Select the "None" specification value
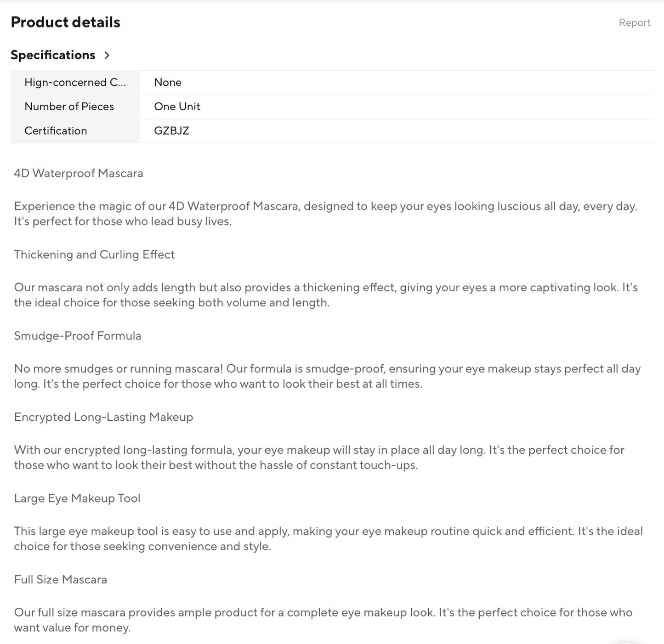 pyautogui.click(x=168, y=83)
